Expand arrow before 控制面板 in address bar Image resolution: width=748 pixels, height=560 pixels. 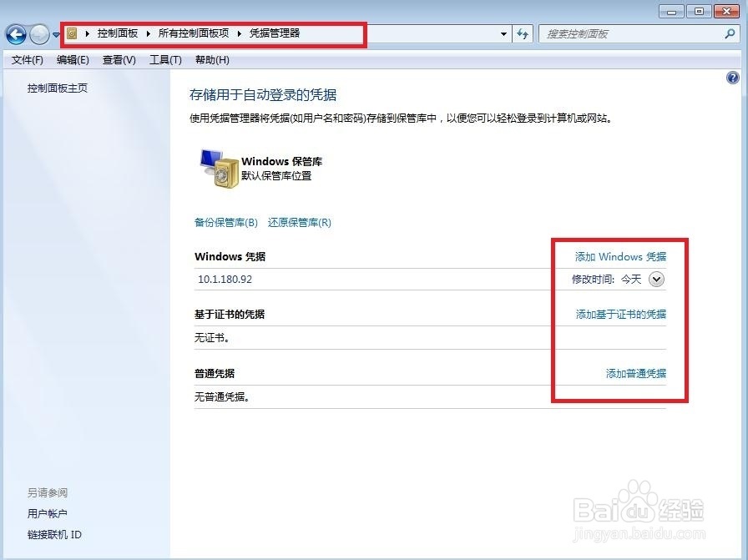pyautogui.click(x=88, y=33)
